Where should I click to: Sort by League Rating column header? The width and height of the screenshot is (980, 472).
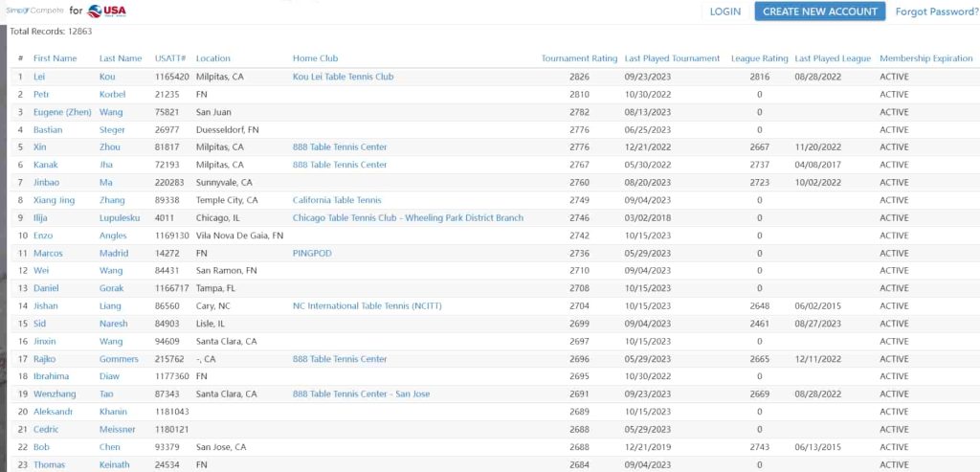coord(759,58)
